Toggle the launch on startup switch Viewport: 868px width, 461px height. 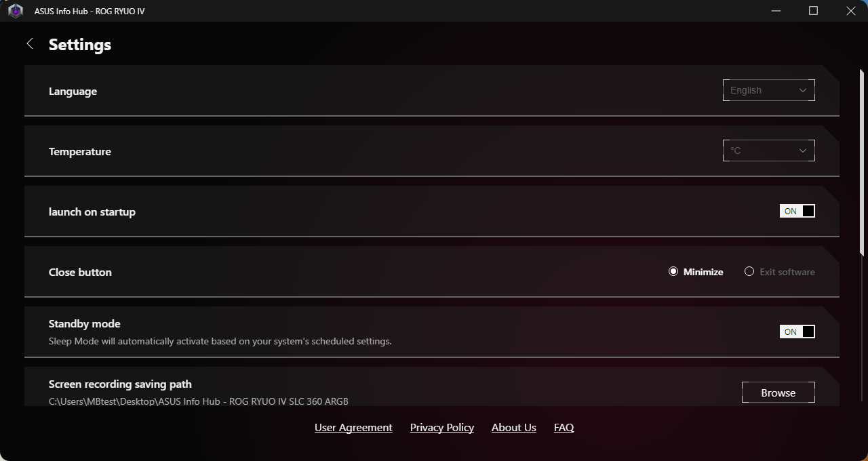click(797, 212)
